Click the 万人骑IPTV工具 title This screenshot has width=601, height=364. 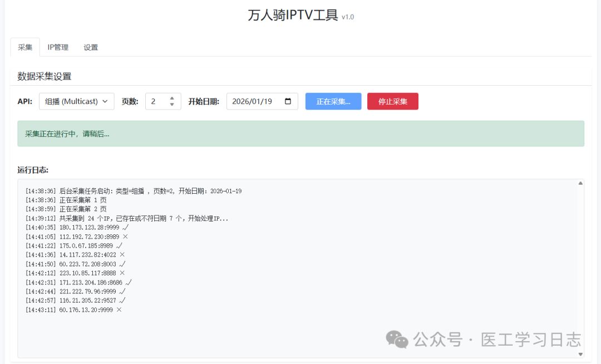(293, 15)
